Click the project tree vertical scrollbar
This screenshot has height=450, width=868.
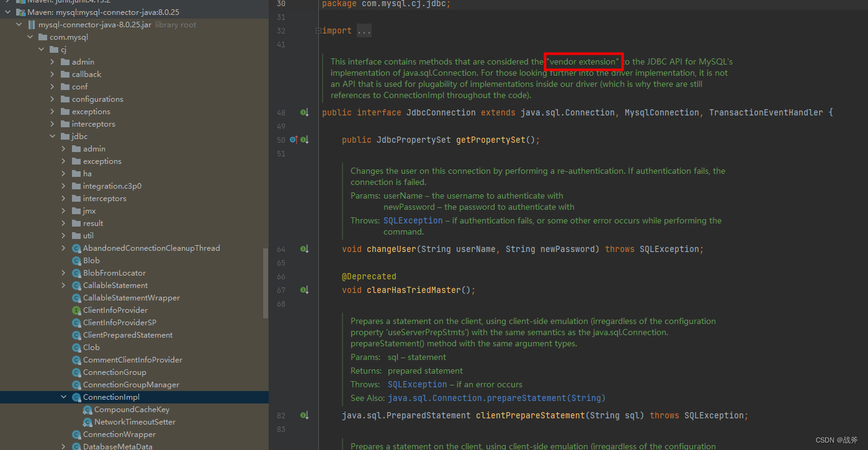coord(266,283)
